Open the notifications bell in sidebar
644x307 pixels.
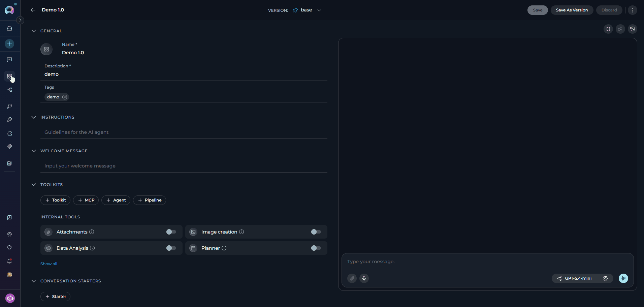[9, 261]
